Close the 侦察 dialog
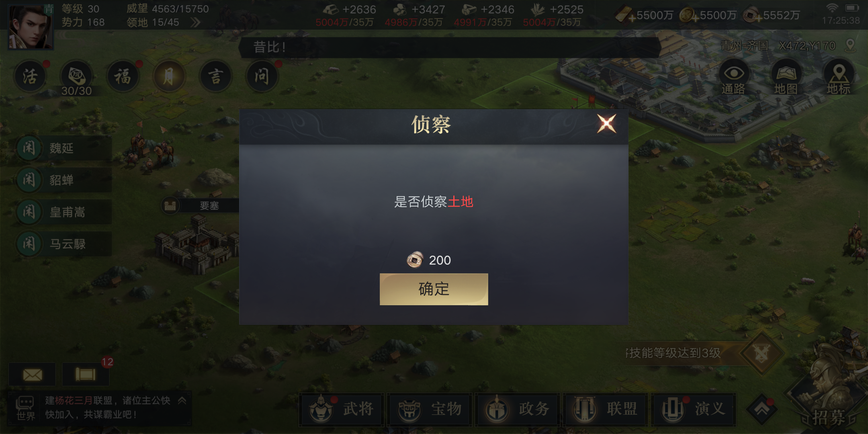868x434 pixels. tap(606, 124)
